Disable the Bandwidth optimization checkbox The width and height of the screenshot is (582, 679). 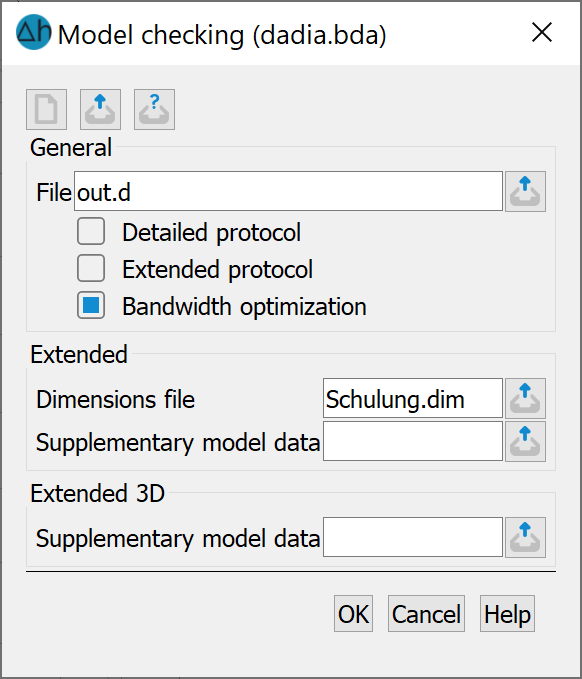coord(91,305)
